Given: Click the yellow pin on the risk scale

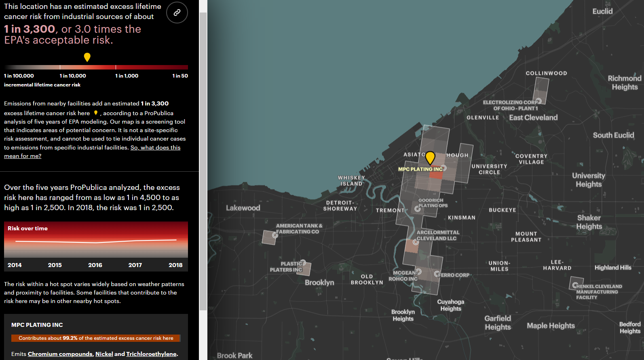Looking at the screenshot, I should 87,57.
